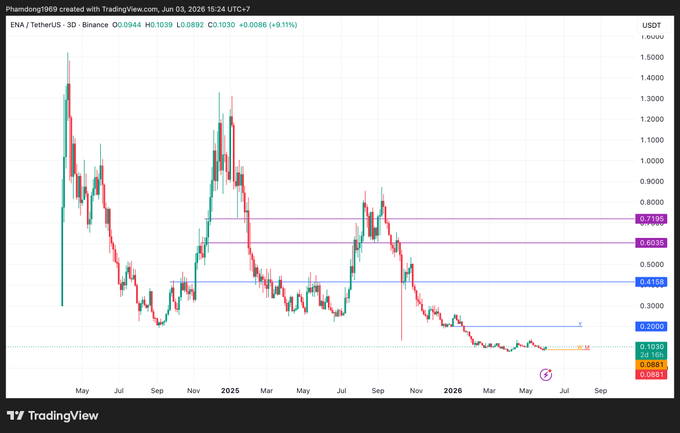This screenshot has width=680, height=433.
Task: Click the 0.3000 price axis label
Action: 652,306
